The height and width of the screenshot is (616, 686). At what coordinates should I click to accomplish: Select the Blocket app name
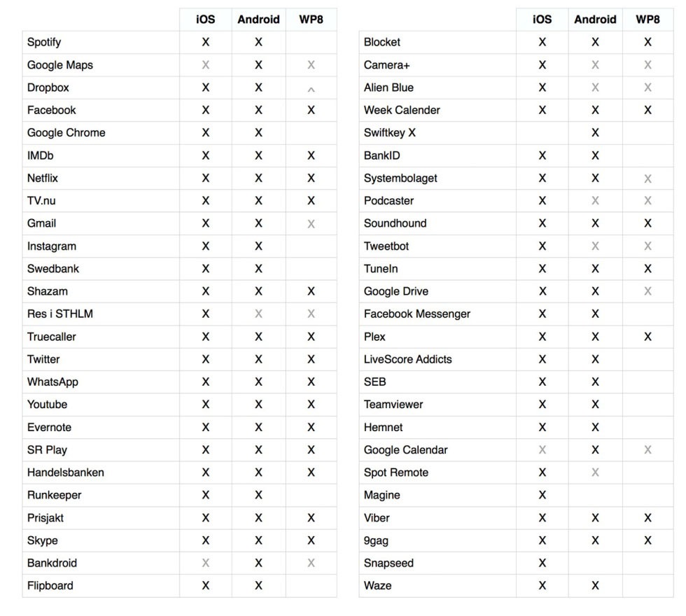point(382,42)
